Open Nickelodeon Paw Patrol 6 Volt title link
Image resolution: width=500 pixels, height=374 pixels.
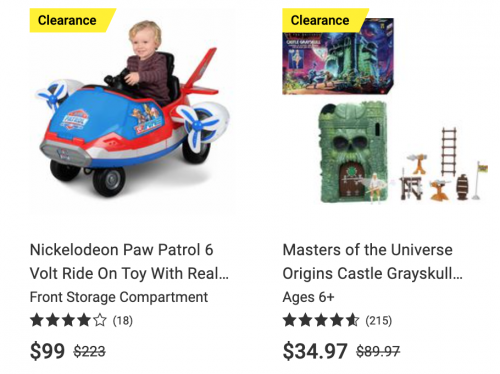pos(129,262)
